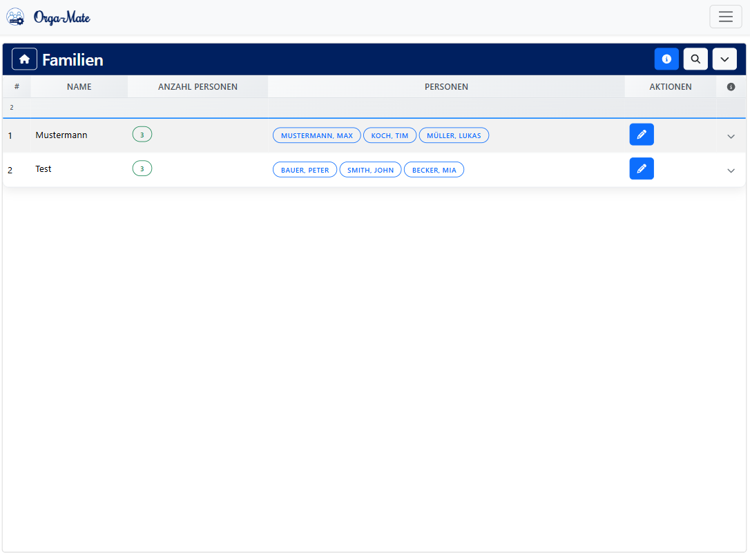The image size is (750, 560).
Task: Open the hamburger navigation menu
Action: click(x=725, y=17)
